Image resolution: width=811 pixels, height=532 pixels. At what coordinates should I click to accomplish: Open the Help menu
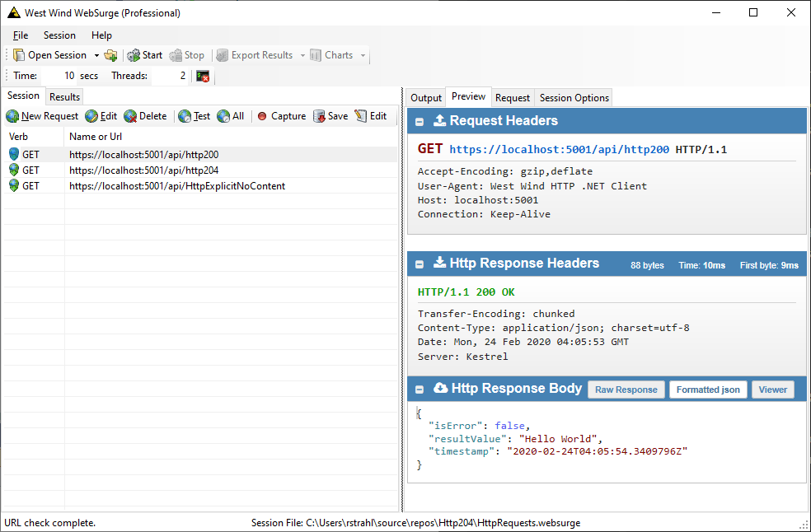point(101,35)
